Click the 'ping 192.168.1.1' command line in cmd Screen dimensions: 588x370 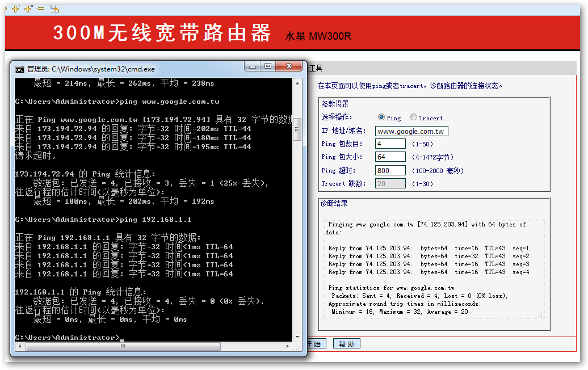pos(103,220)
